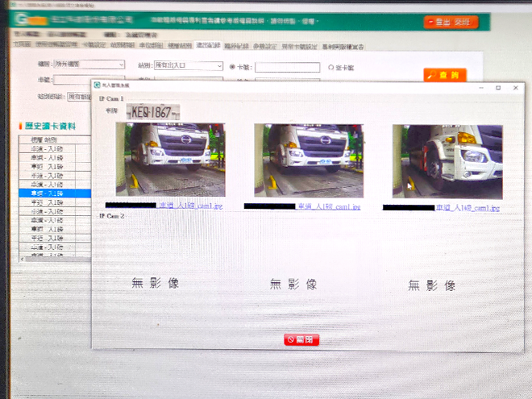The image size is (532, 399).
Task: Click the G company logo in the header
Action: (x=30, y=19)
